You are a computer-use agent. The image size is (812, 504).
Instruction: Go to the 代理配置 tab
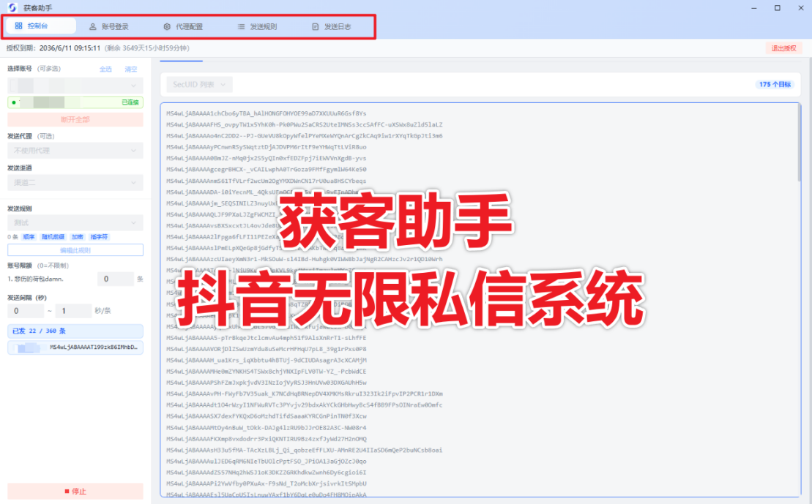183,26
